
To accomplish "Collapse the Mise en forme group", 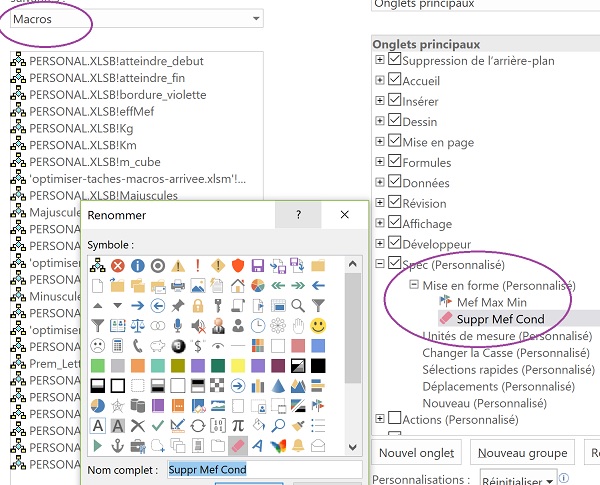I will point(414,284).
